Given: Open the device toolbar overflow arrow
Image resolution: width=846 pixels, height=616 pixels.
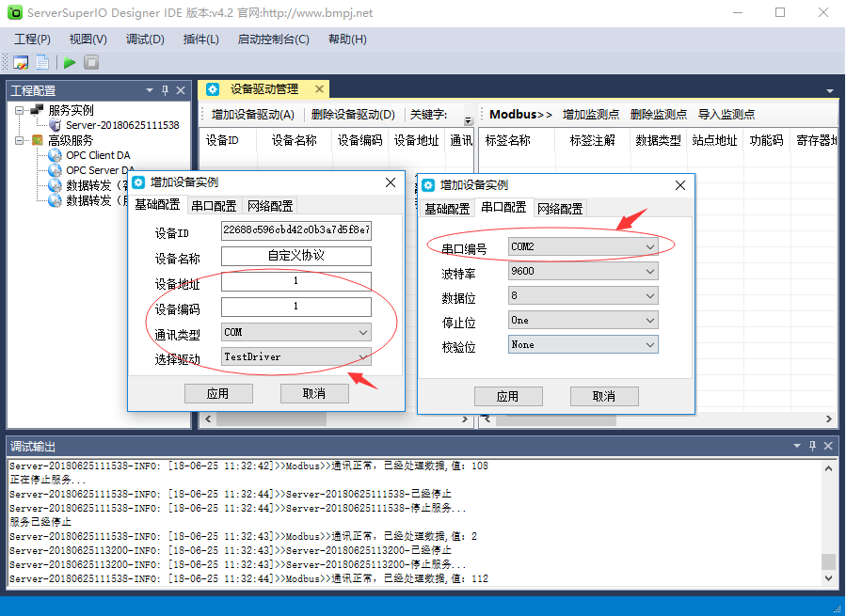Looking at the screenshot, I should click(468, 120).
